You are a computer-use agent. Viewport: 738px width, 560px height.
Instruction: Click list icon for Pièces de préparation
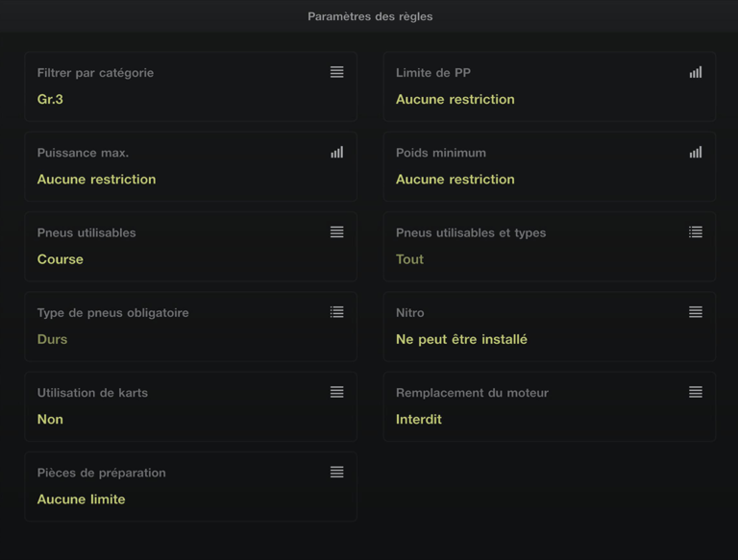point(336,473)
